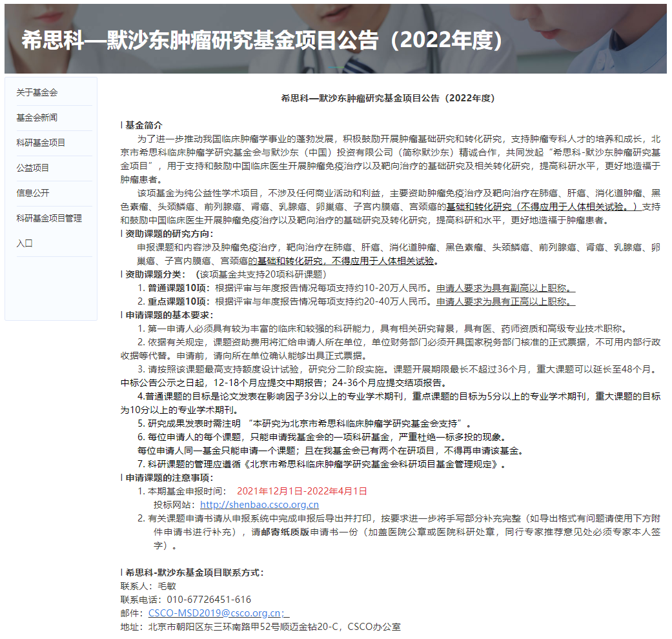672x639 pixels.
Task: Open 信息公开 in the sidebar
Action: click(32, 193)
